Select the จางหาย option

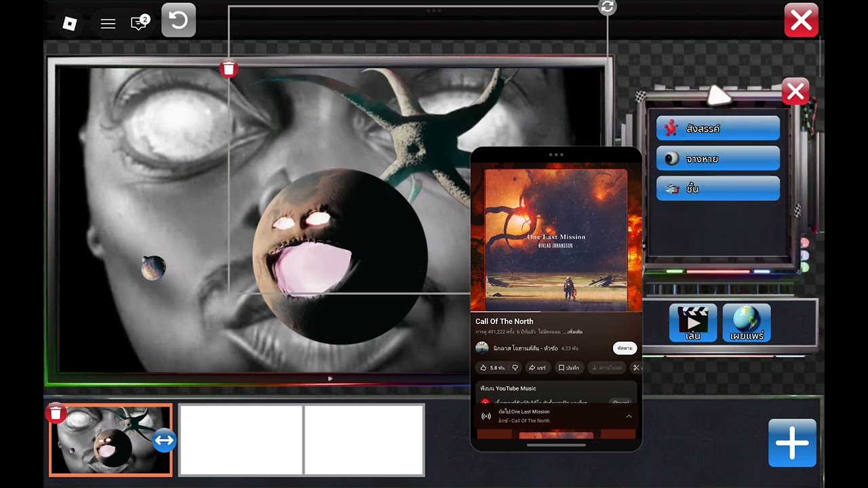718,159
